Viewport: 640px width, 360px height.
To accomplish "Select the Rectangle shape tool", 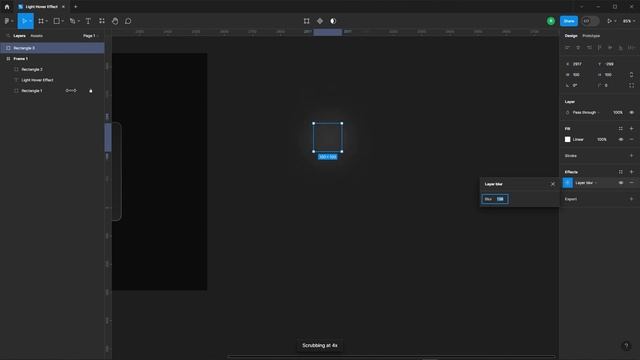I will click(x=57, y=21).
